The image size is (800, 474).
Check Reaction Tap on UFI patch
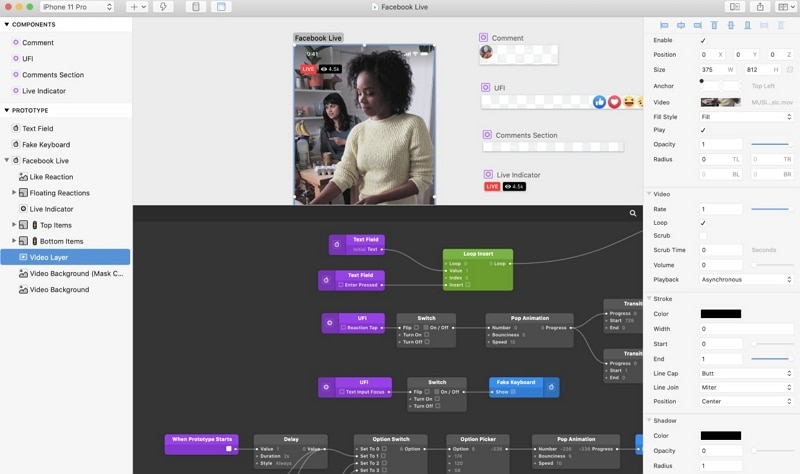tap(343, 328)
